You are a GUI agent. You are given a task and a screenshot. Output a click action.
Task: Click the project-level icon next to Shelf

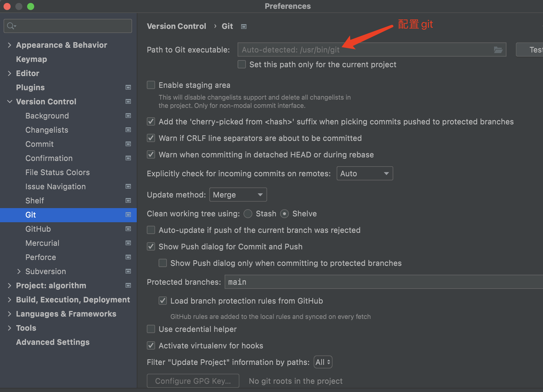coord(128,200)
